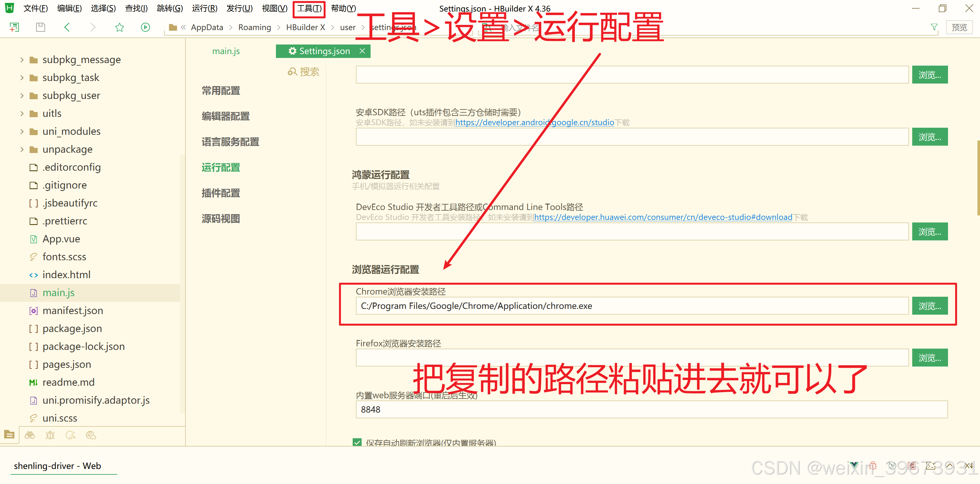Viewport: 980px width, 484px height.
Task: Click the binoculars search icon in bottom panel
Action: [x=30, y=435]
